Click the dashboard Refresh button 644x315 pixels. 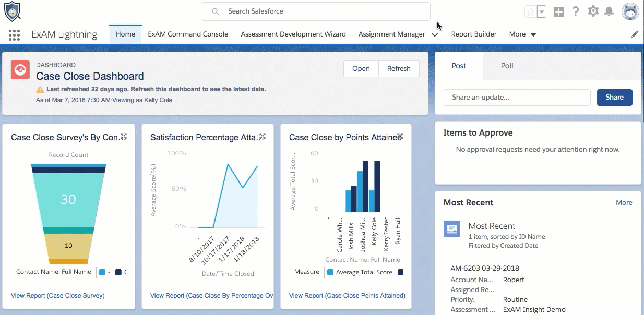point(399,68)
